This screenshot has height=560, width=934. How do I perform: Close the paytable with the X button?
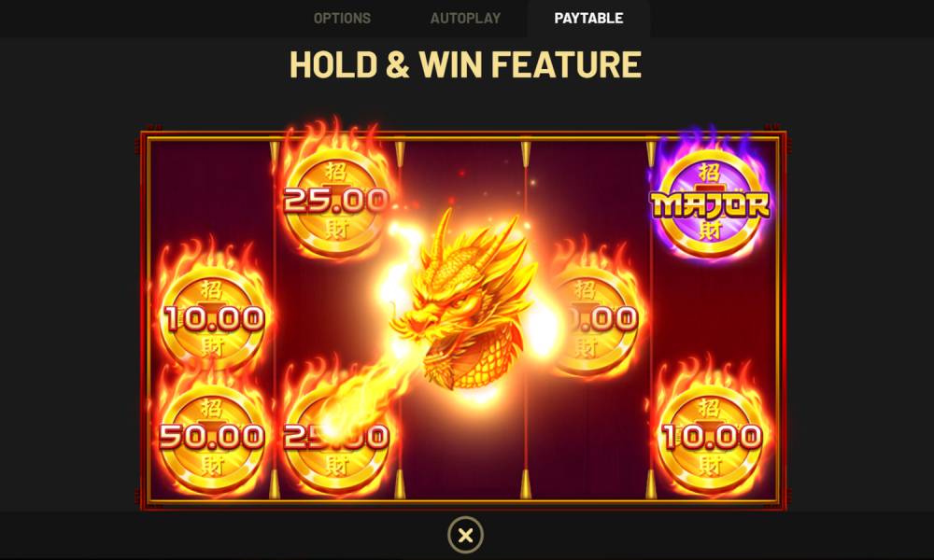point(465,535)
